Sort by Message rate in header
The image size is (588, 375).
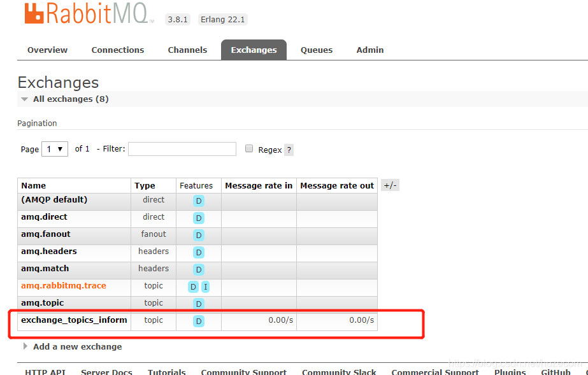(x=259, y=185)
